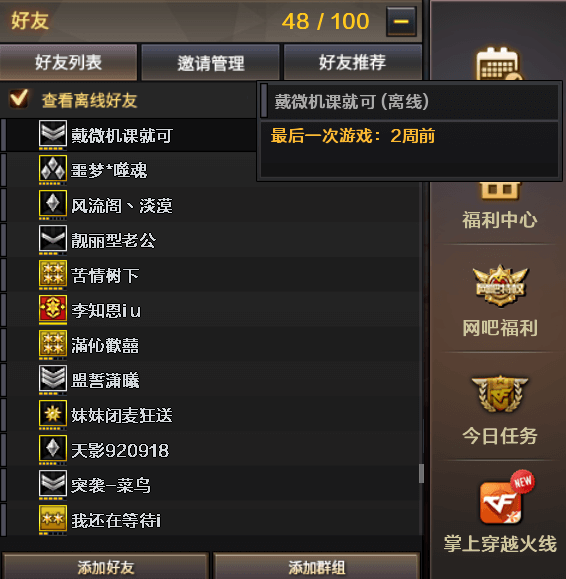This screenshot has width=566, height=579.
Task: Switch to 邀请管理 tab
Action: [x=210, y=62]
